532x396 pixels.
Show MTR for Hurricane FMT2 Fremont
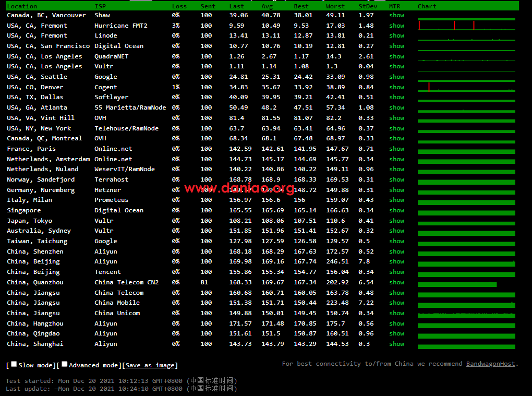(396, 26)
